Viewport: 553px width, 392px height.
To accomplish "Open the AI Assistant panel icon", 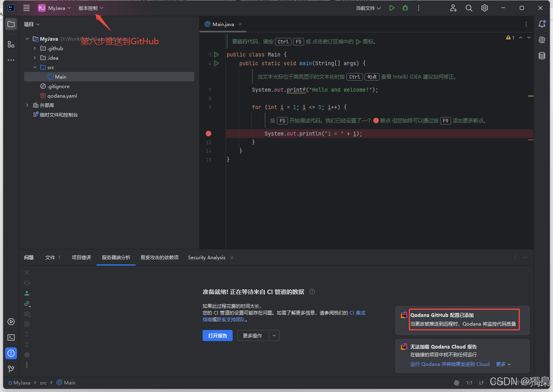I will pos(542,40).
